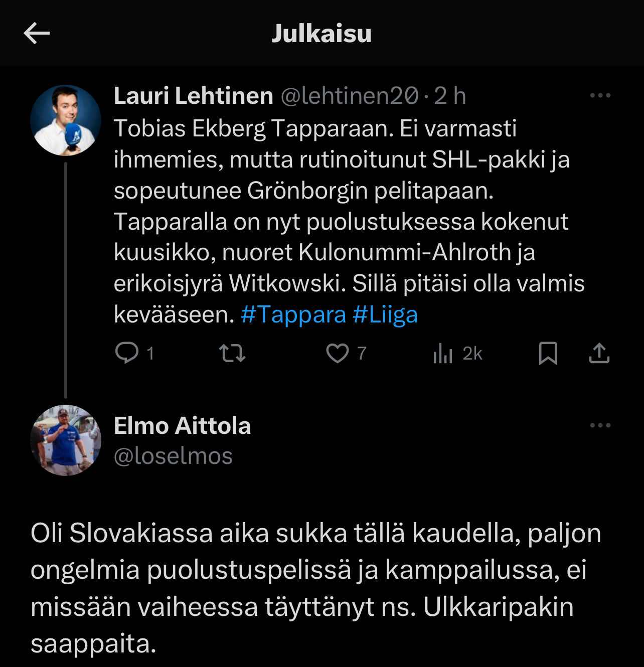Screen dimensions: 644x667
Task: Open the #Tappara hashtag
Action: pos(293,315)
